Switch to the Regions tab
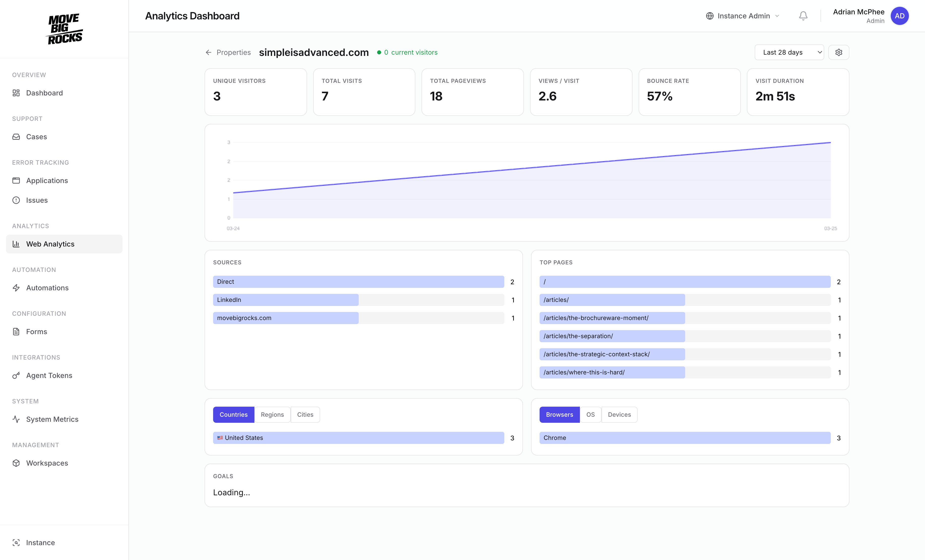This screenshot has width=925, height=560. [272, 415]
